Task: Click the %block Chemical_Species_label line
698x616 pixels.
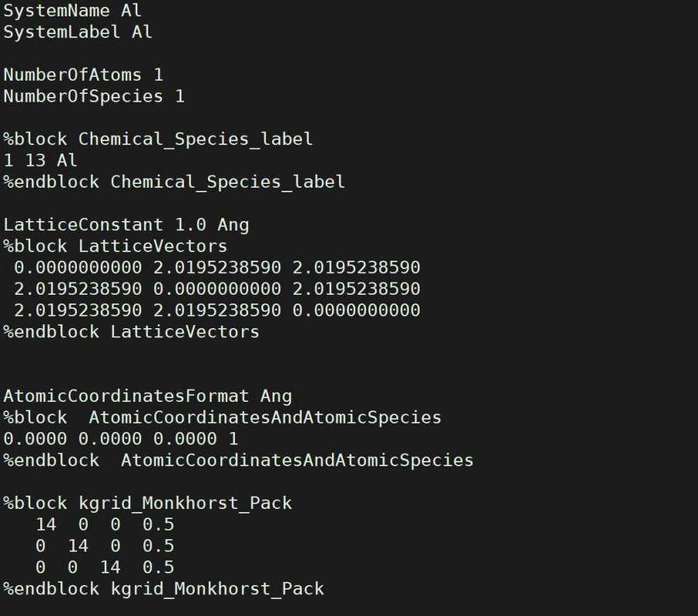Action: point(158,140)
